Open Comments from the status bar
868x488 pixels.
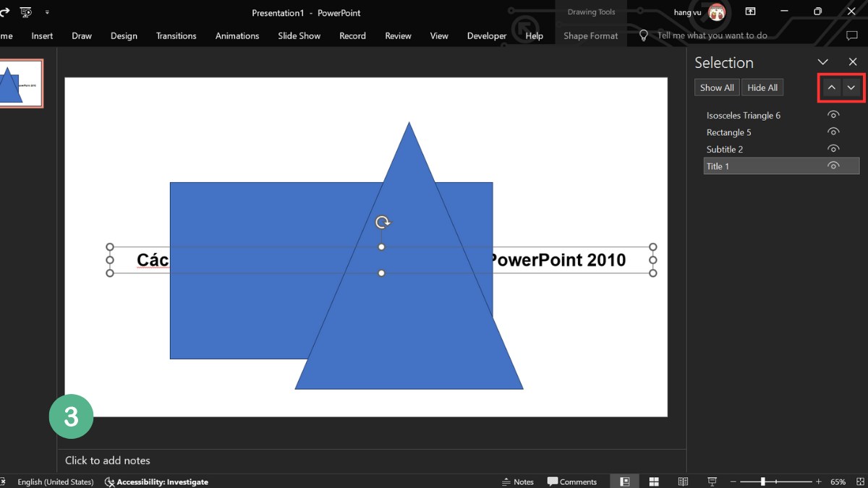point(572,481)
